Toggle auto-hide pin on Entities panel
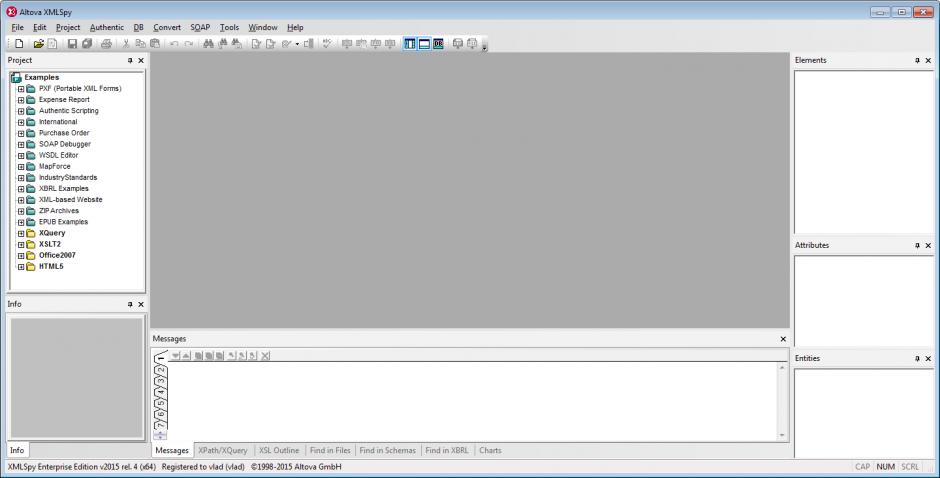940x478 pixels. tap(917, 359)
